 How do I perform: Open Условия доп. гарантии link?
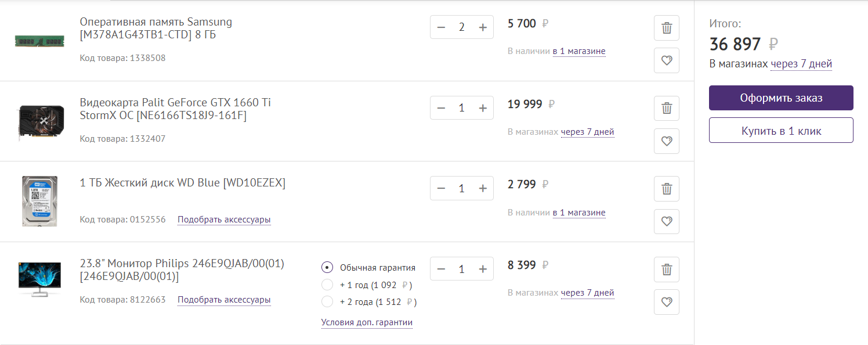tap(367, 322)
